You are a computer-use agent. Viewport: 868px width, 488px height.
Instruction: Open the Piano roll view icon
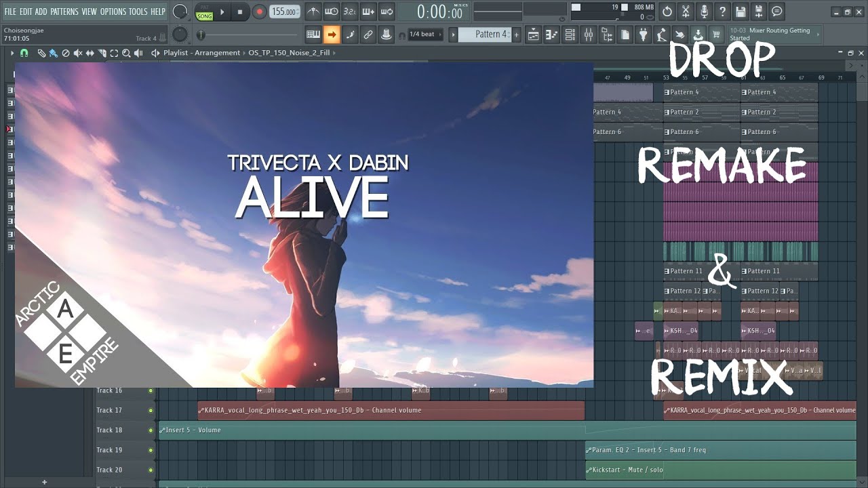(551, 34)
